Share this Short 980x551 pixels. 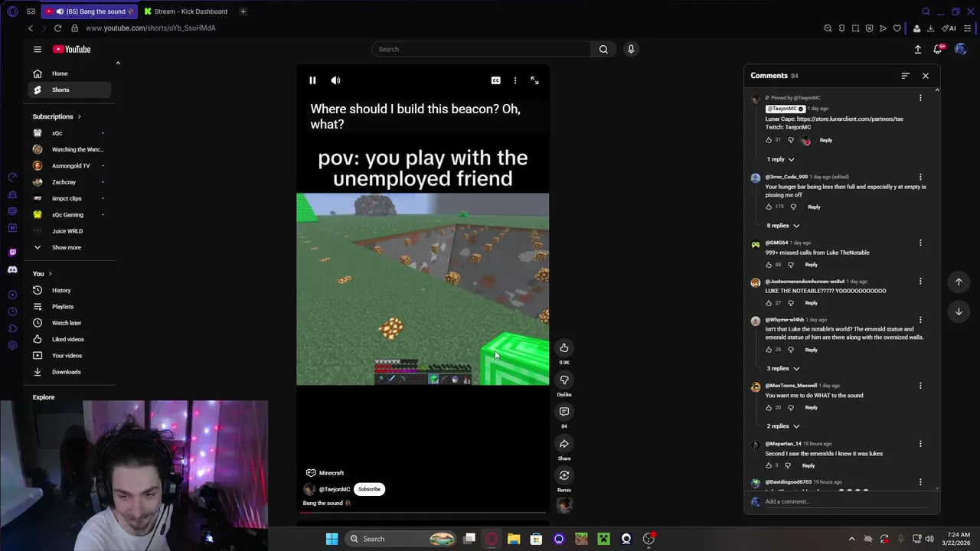click(564, 444)
